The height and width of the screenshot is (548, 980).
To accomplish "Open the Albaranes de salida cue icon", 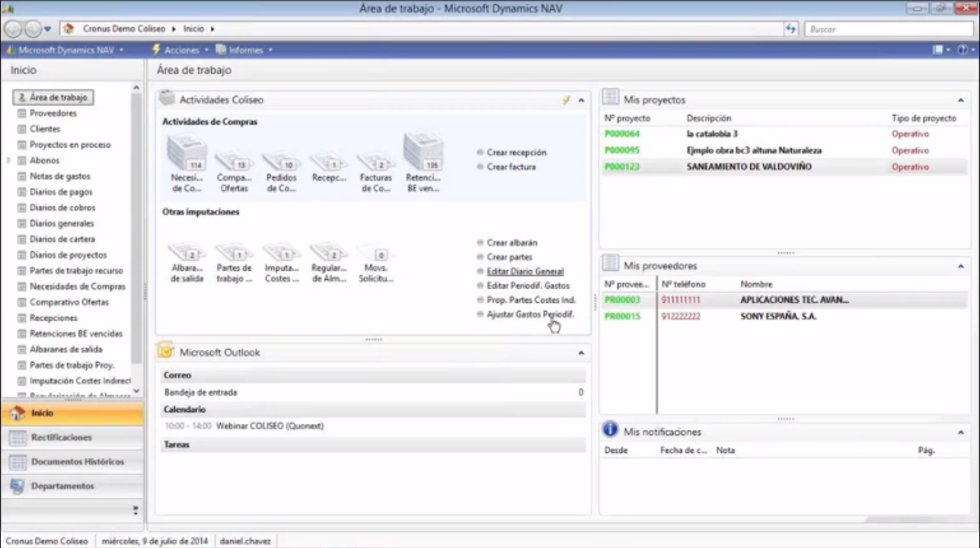I will (x=187, y=253).
